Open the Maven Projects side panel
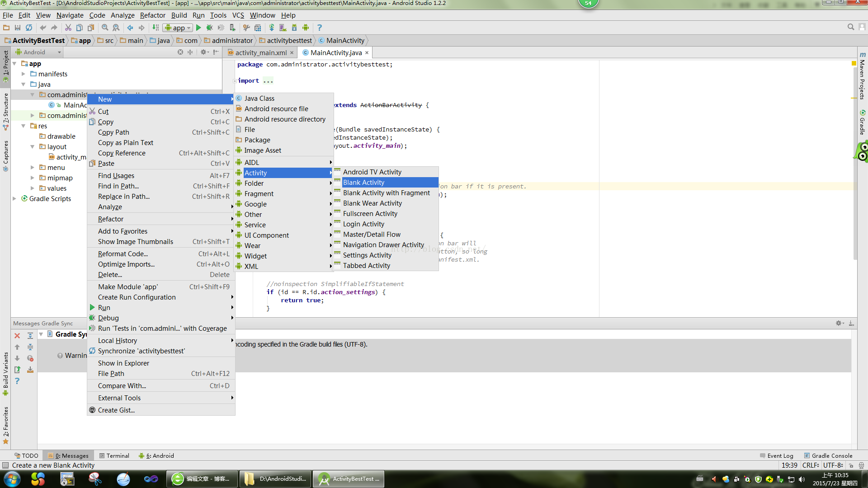 [x=863, y=76]
